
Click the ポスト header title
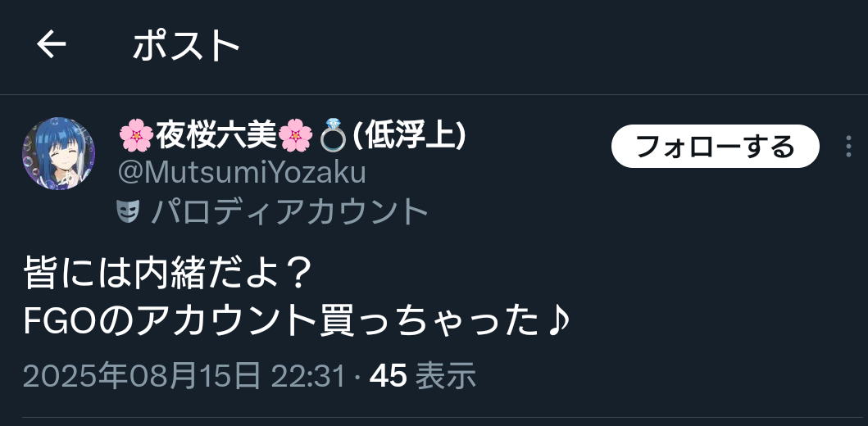coord(186,45)
